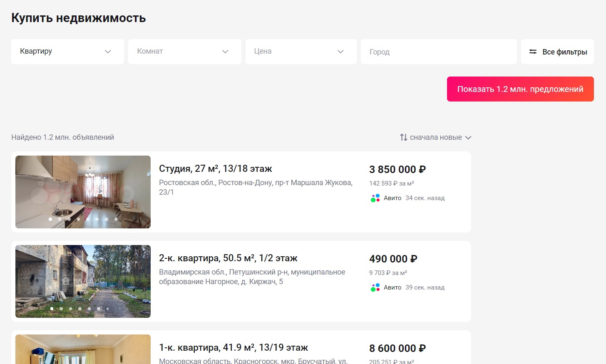Image resolution: width=606 pixels, height=364 pixels.
Task: Open the сначала новые sorting dropdown
Action: click(435, 137)
